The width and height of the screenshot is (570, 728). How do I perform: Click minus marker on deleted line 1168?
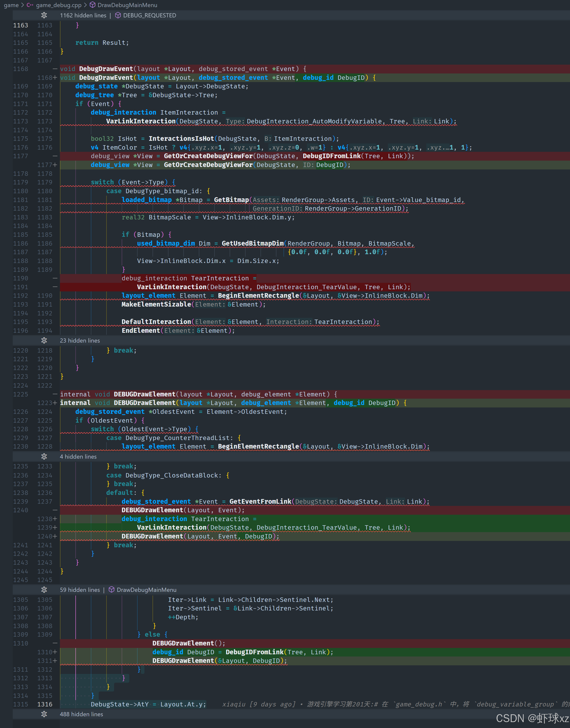tap(55, 69)
